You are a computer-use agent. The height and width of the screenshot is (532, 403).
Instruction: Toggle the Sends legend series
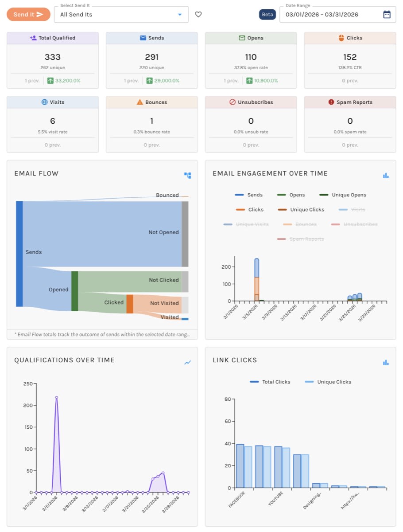pyautogui.click(x=249, y=195)
